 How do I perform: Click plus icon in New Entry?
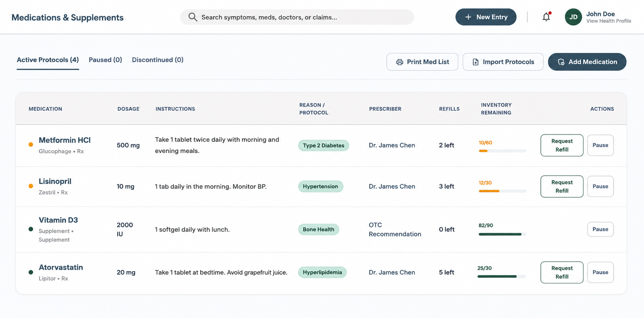click(x=468, y=17)
